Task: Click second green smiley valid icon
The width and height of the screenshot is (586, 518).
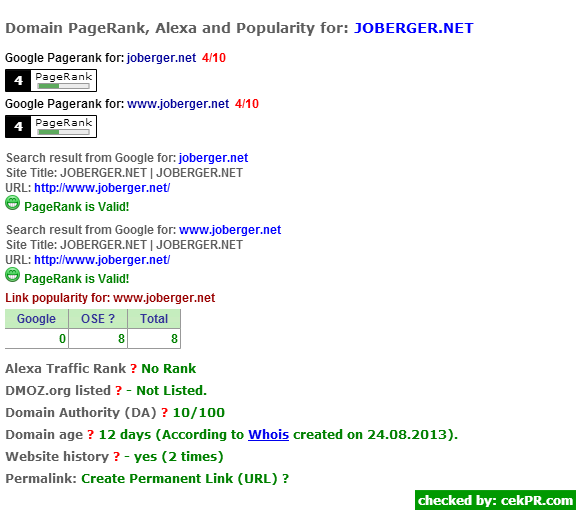Action: pyautogui.click(x=12, y=275)
